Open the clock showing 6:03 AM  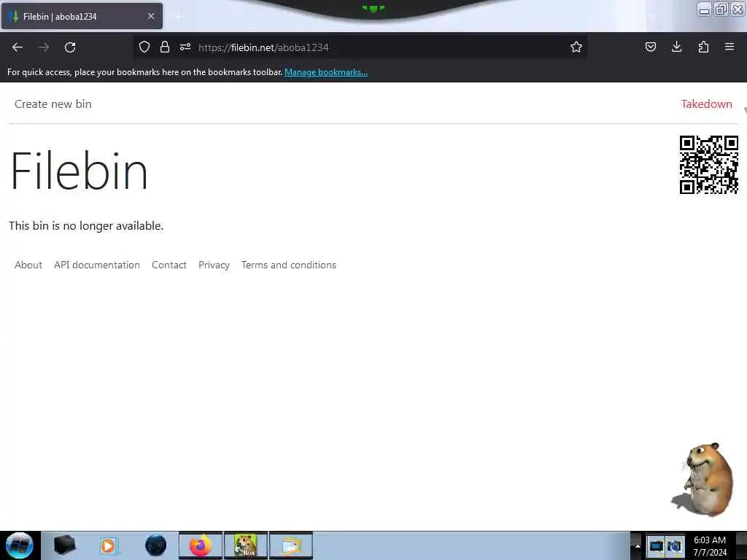[x=710, y=545]
